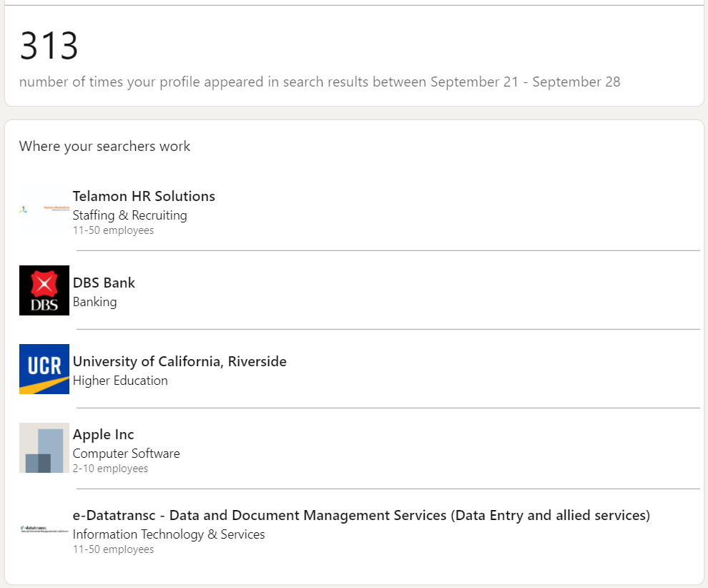
Task: Click the Higher Education industry label
Action: [120, 381]
